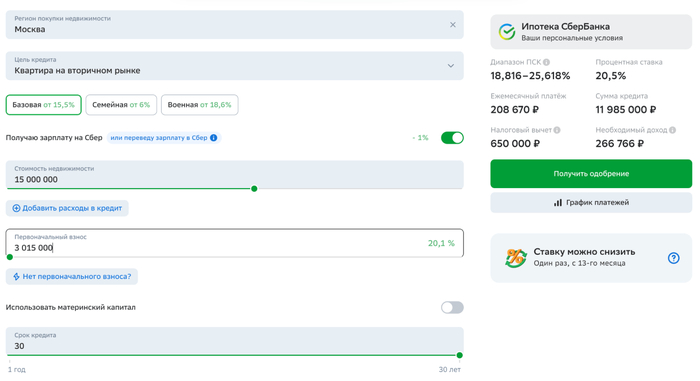Select the Военная от 18,6% program
Viewport: 700px width, 381px height.
pyautogui.click(x=200, y=105)
